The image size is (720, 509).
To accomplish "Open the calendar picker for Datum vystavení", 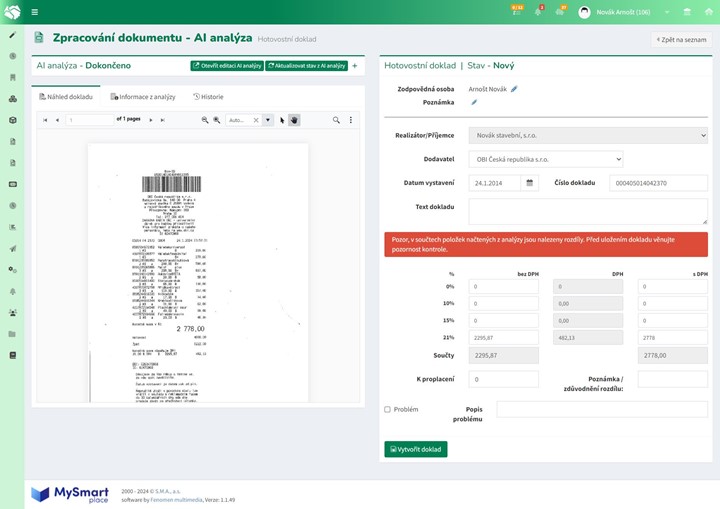I will pos(529,183).
